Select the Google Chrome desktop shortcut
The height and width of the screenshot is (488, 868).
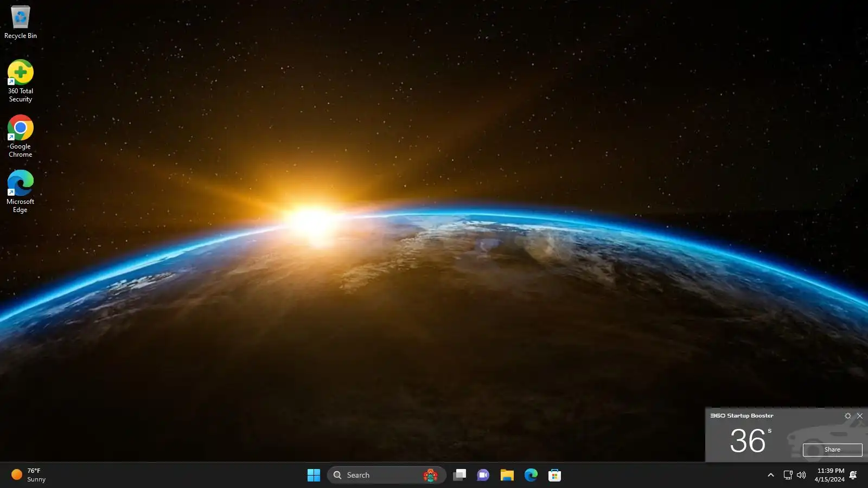(x=21, y=136)
